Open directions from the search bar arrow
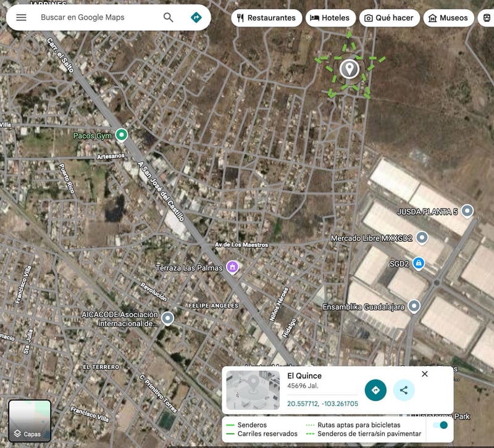The image size is (494, 448). click(196, 17)
